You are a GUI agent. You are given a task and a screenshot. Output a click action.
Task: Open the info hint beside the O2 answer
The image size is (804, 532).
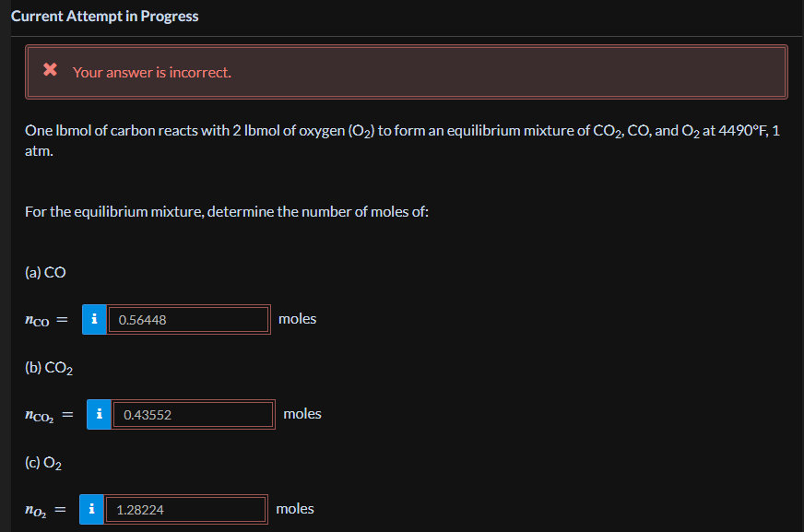[x=91, y=509]
